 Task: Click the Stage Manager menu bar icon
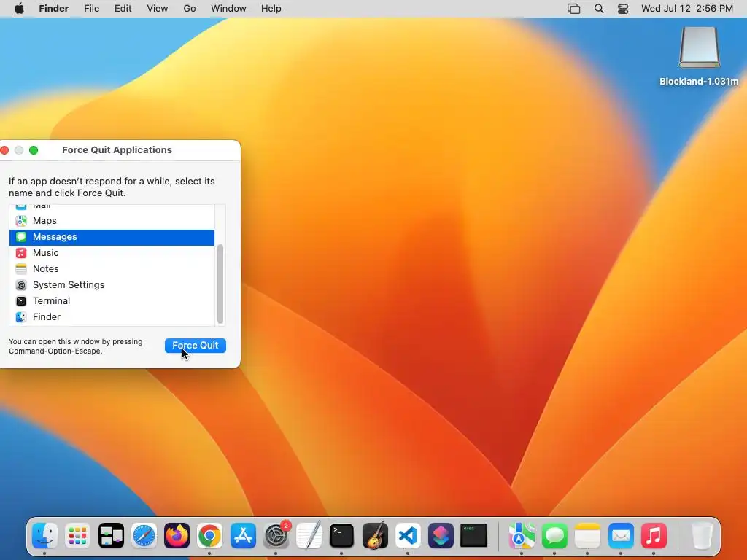(x=573, y=9)
